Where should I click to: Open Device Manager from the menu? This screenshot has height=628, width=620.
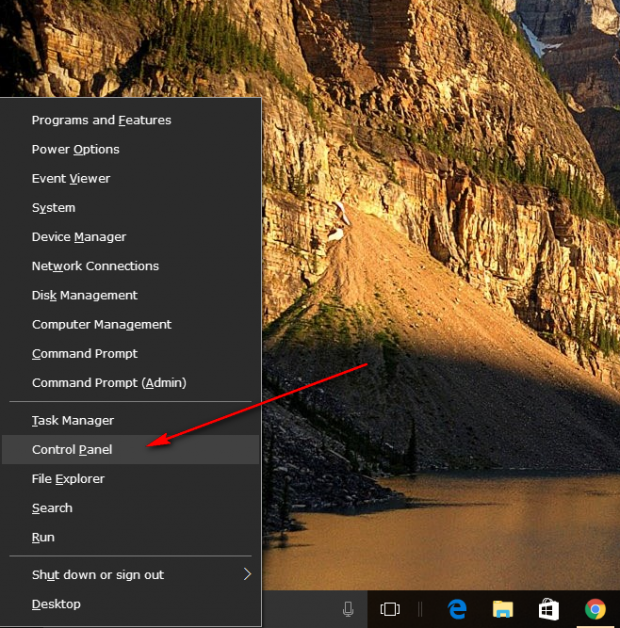(x=79, y=237)
